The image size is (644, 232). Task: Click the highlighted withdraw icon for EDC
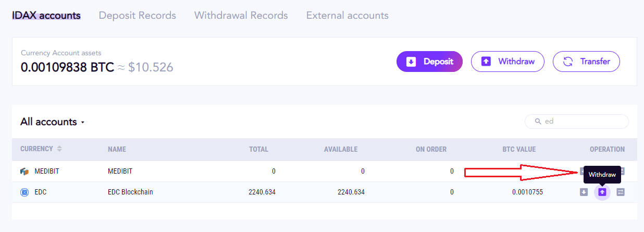point(602,192)
